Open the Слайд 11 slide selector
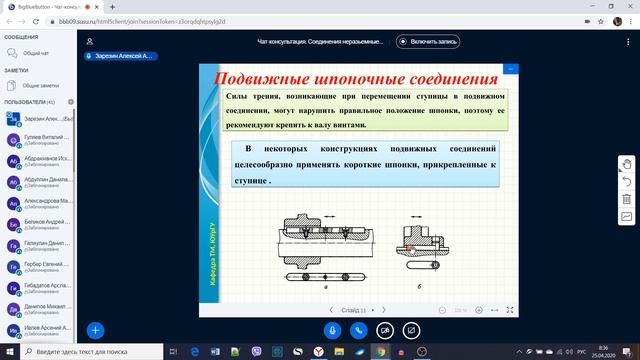This screenshot has width=640, height=360. click(x=357, y=310)
